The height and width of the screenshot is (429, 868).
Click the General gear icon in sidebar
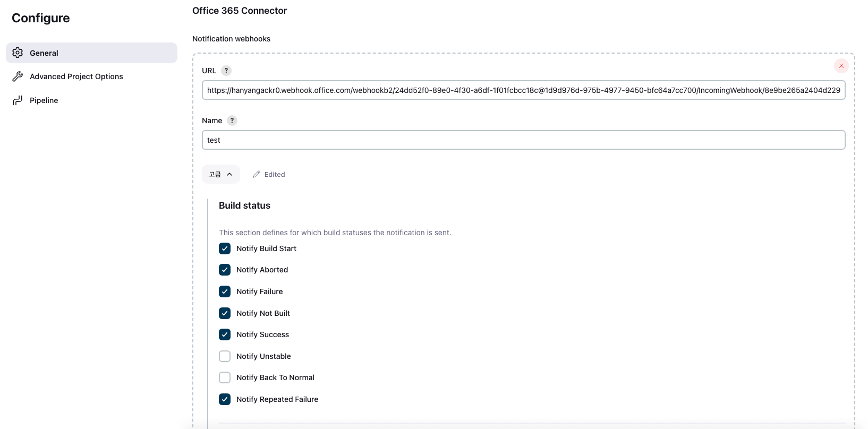pos(18,53)
